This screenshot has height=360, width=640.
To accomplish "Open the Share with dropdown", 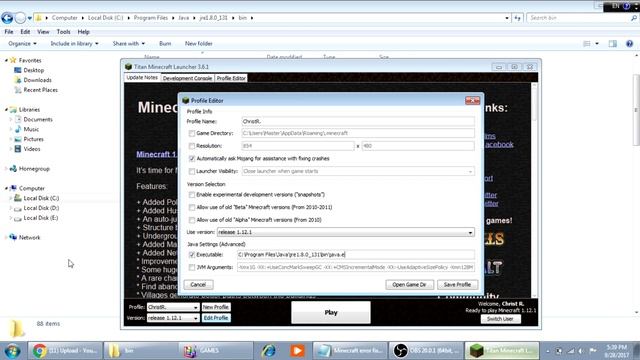I will tap(129, 43).
